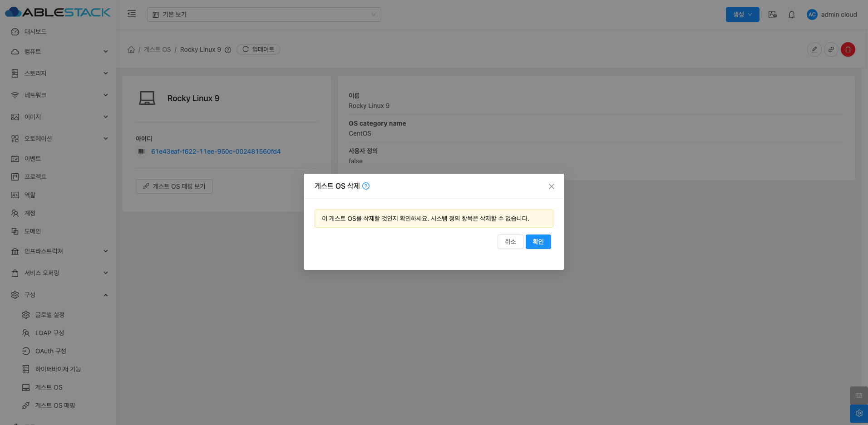This screenshot has width=868, height=425.
Task: Click help icon in 게스트 OS 삭제 dialog
Action: 366,186
